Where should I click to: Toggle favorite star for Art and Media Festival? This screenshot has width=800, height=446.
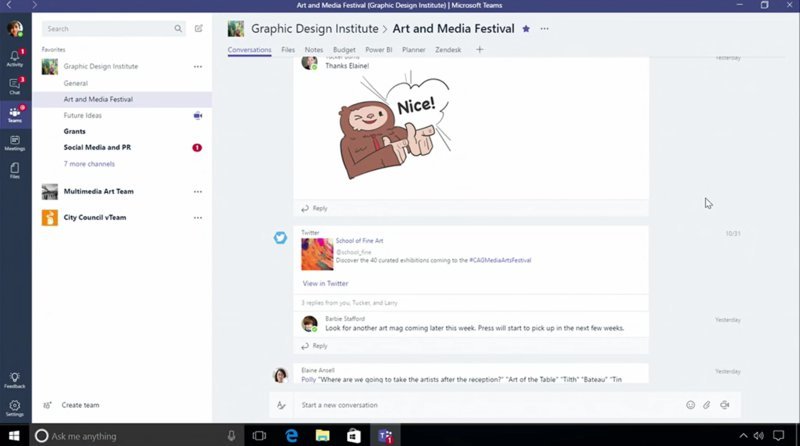click(x=526, y=29)
